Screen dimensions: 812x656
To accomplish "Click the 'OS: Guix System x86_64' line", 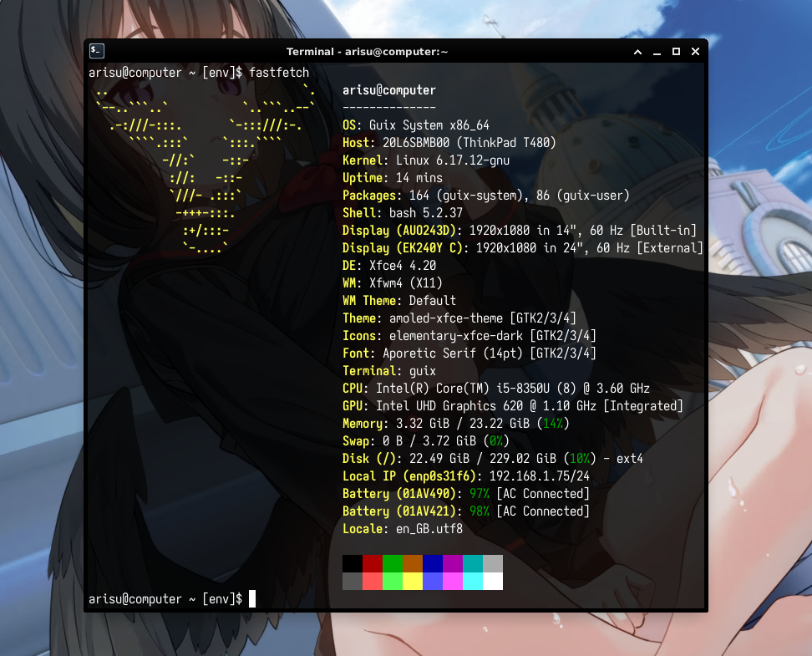I will pyautogui.click(x=416, y=125).
